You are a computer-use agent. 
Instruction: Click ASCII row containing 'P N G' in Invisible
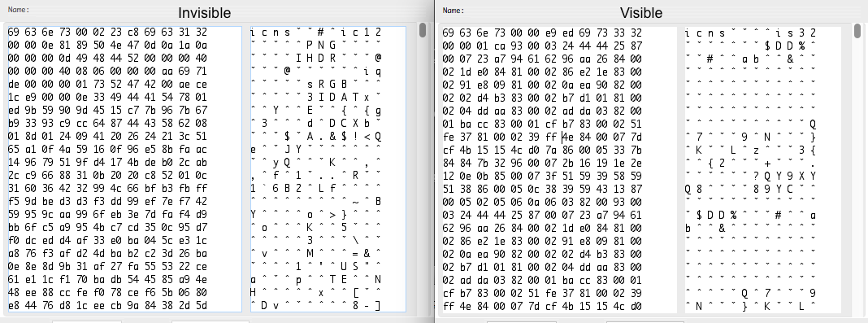pos(315,46)
